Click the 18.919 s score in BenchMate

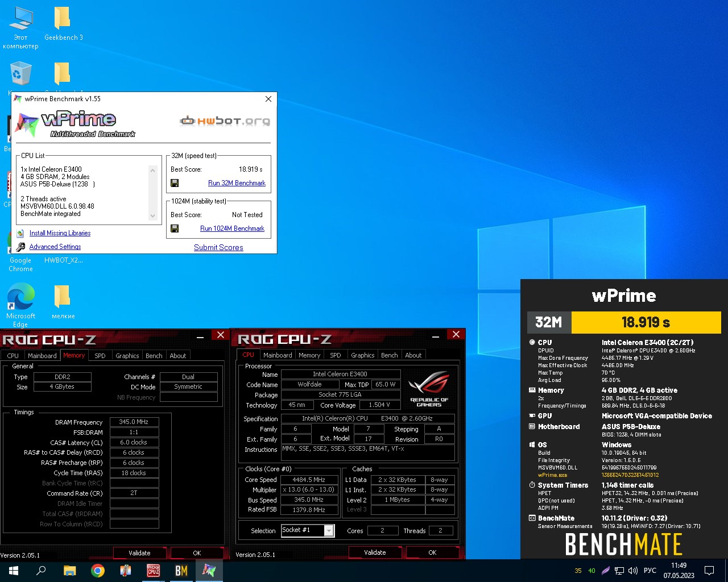click(x=646, y=322)
